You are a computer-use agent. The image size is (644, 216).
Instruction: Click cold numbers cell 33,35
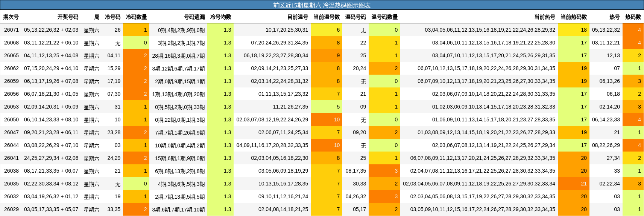tap(114, 209)
